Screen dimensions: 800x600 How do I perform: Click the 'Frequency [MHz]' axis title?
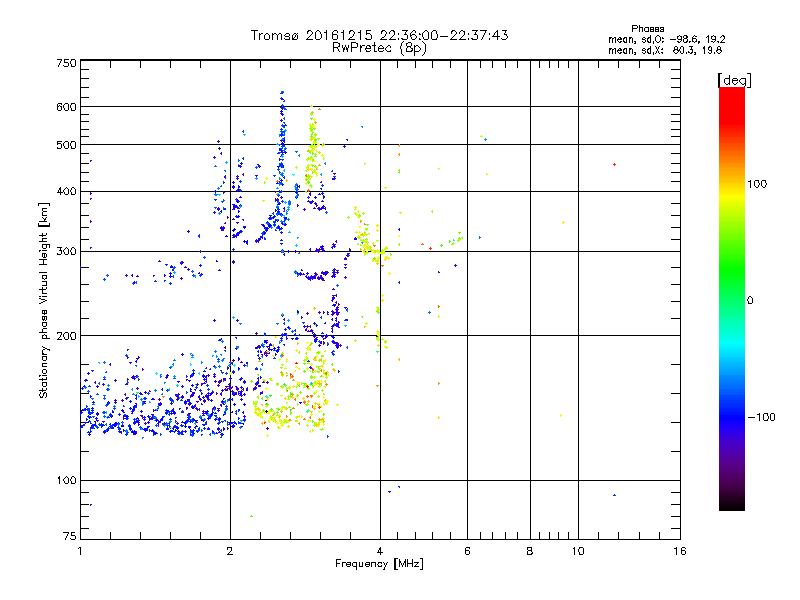379,564
